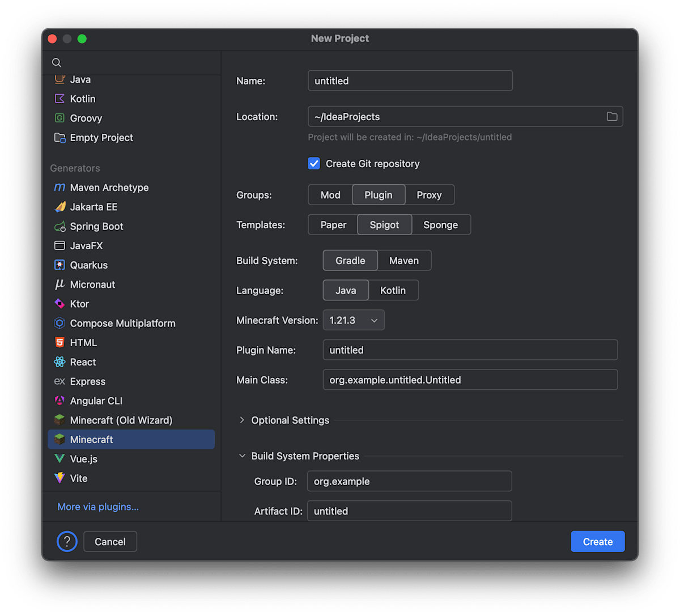
Task: Browse for location with folder icon
Action: [x=612, y=116]
